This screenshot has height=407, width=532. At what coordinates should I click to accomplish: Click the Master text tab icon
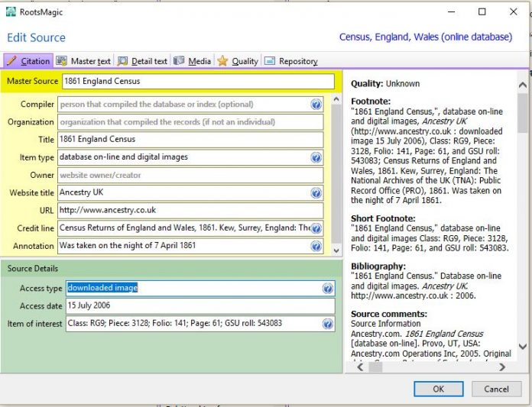click(x=61, y=61)
